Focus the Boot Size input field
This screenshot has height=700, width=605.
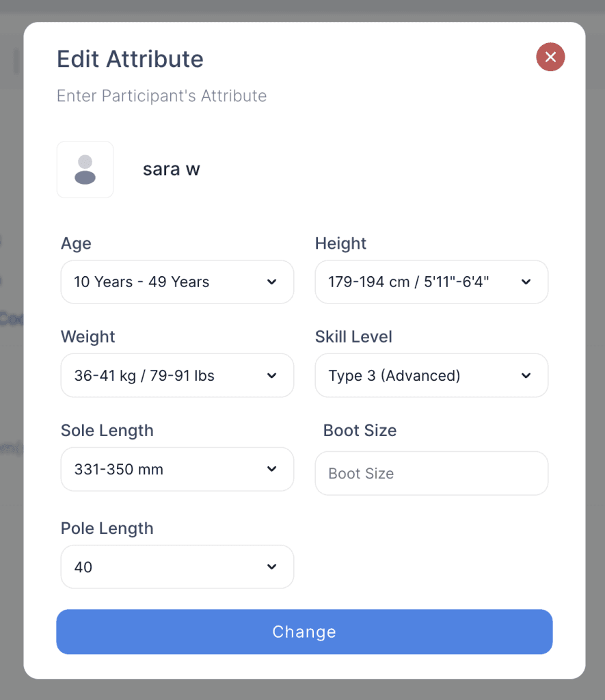tap(431, 473)
